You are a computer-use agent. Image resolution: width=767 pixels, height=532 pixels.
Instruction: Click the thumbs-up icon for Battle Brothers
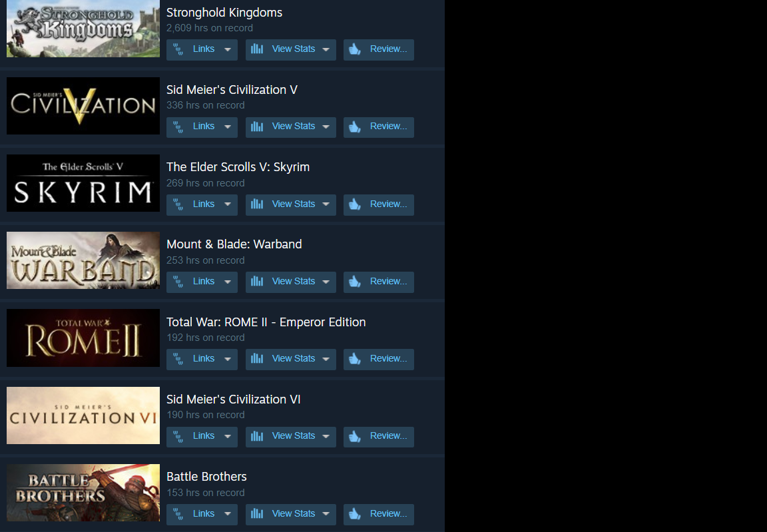click(x=355, y=513)
